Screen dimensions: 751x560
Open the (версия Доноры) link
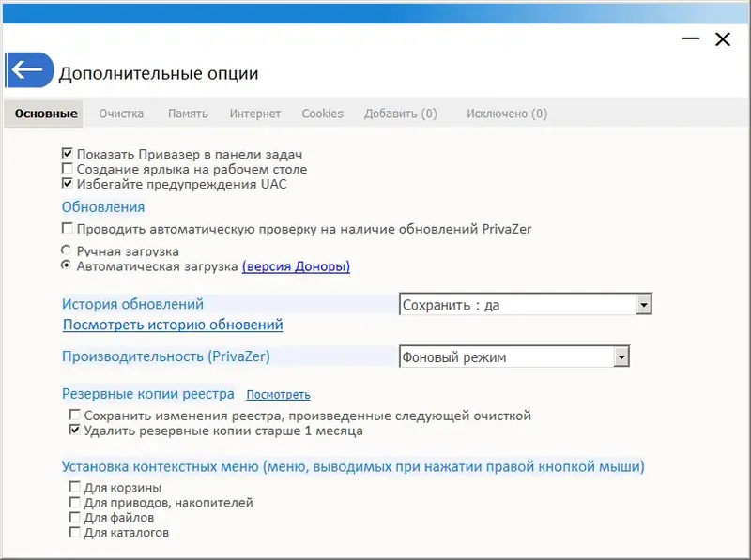(x=296, y=266)
